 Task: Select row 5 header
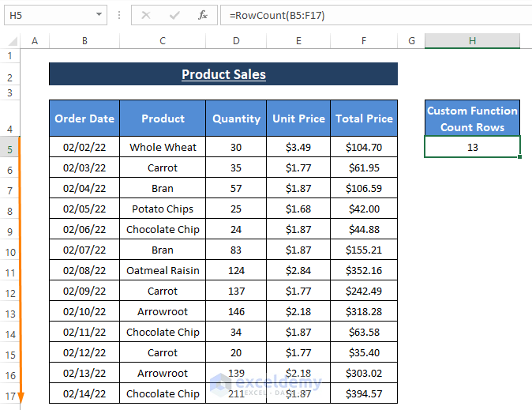click(9, 149)
